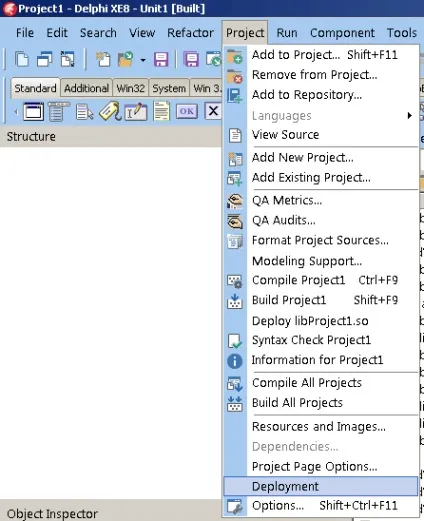Click the purple Save floppy icon
The width and height of the screenshot is (424, 521).
pos(161,59)
